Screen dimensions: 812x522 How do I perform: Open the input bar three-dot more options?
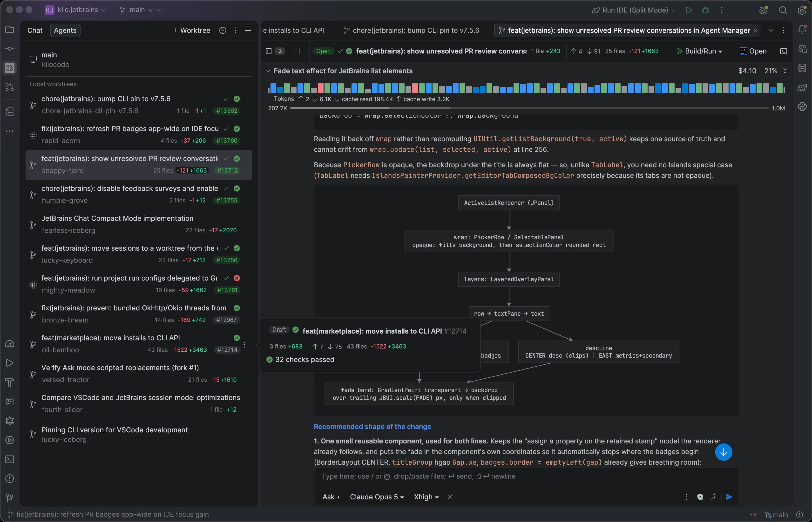tap(686, 497)
